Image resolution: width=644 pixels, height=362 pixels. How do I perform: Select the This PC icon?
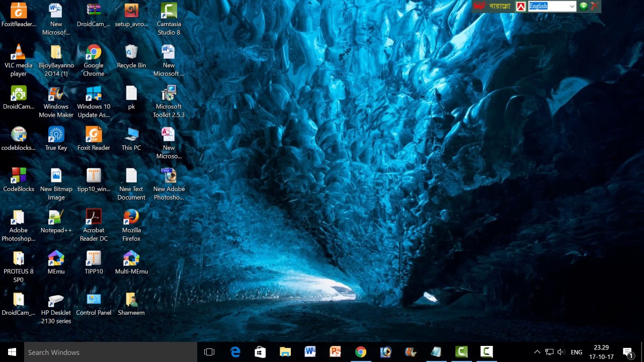point(131,139)
